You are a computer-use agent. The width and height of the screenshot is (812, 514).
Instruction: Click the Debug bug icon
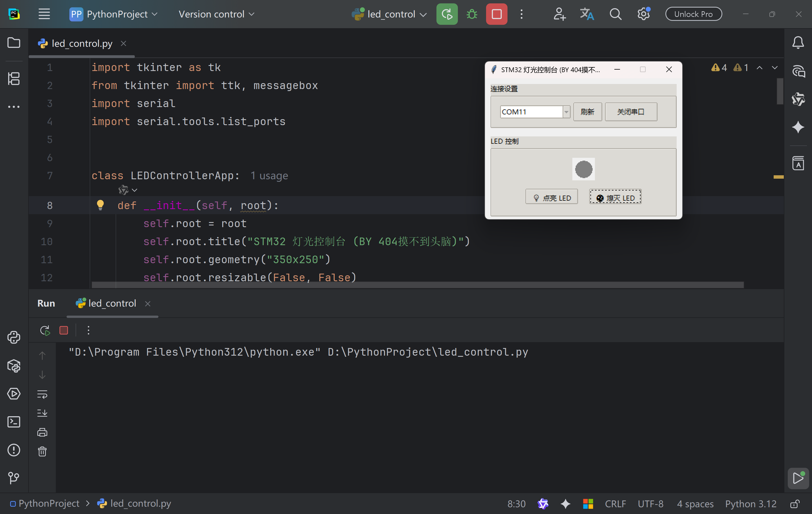(x=472, y=14)
